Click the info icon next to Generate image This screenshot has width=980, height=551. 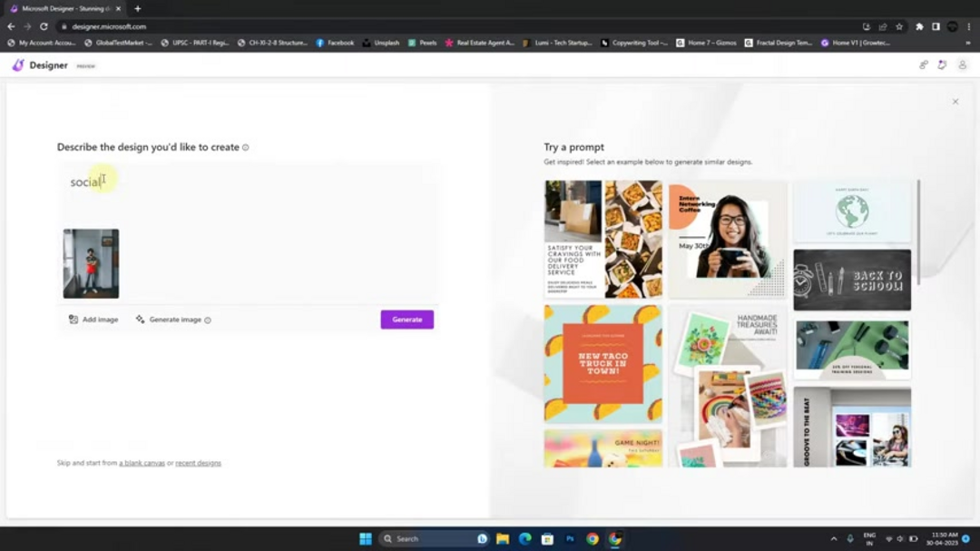point(209,320)
